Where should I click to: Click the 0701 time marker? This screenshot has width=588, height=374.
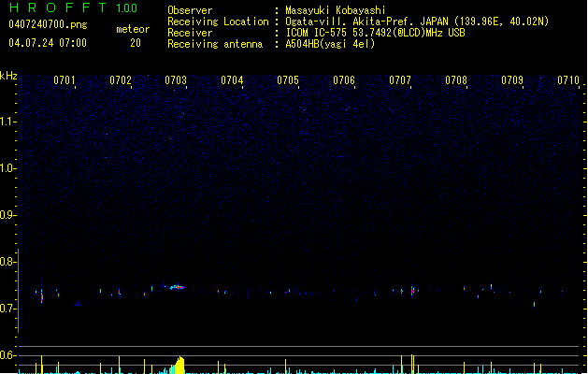click(65, 80)
